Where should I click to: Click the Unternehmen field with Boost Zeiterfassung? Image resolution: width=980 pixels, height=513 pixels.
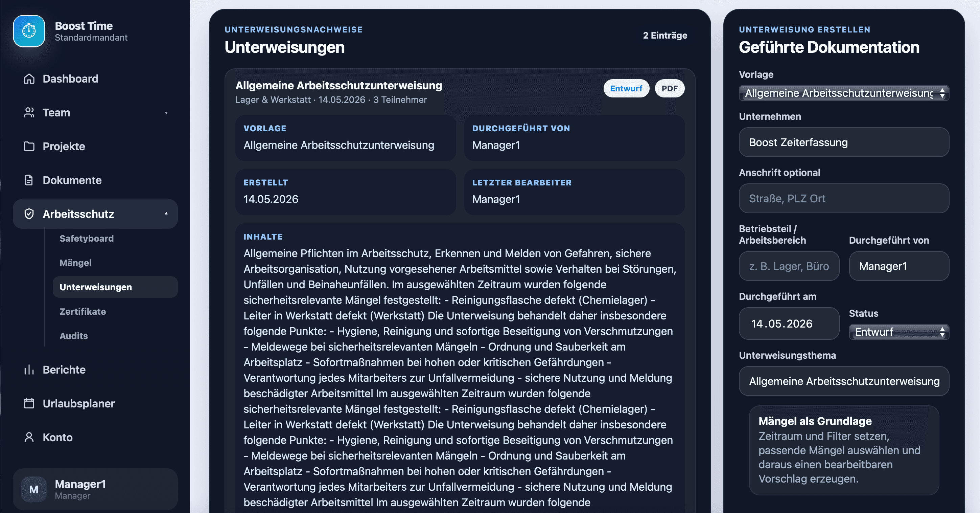click(844, 142)
